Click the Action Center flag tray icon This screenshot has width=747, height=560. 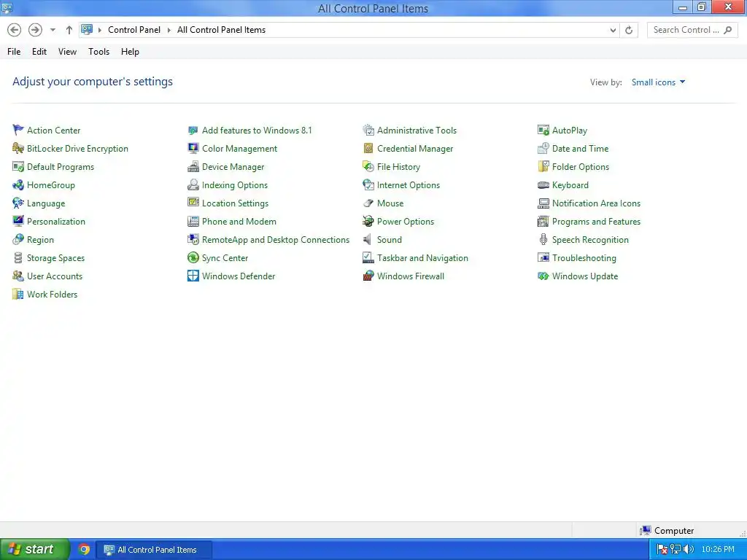[662, 550]
